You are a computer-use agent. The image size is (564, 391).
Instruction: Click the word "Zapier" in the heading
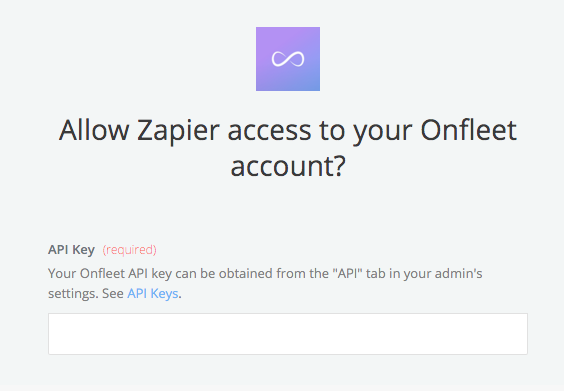(178, 131)
